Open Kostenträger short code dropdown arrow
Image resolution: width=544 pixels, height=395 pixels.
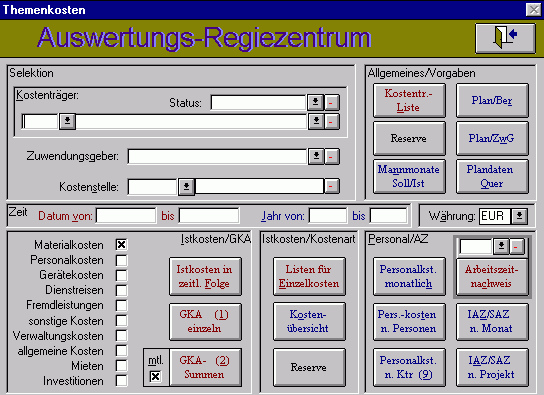(x=67, y=122)
